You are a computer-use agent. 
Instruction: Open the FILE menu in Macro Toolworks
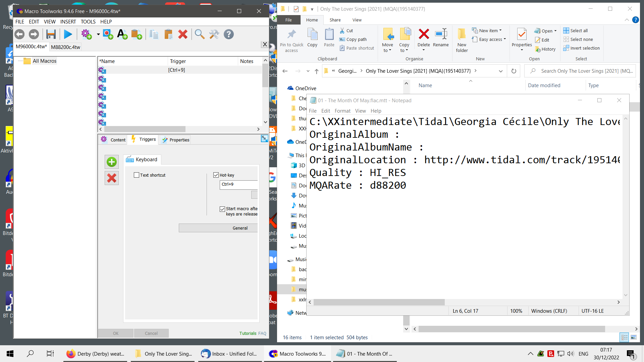20,21
